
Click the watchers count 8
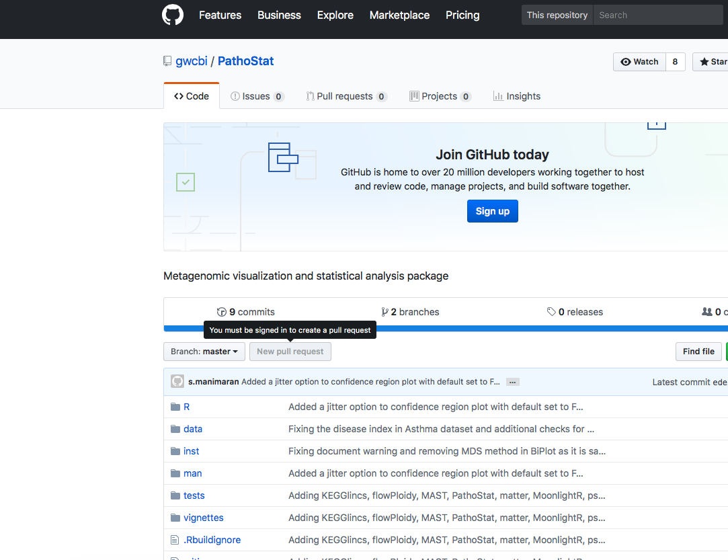[675, 62]
